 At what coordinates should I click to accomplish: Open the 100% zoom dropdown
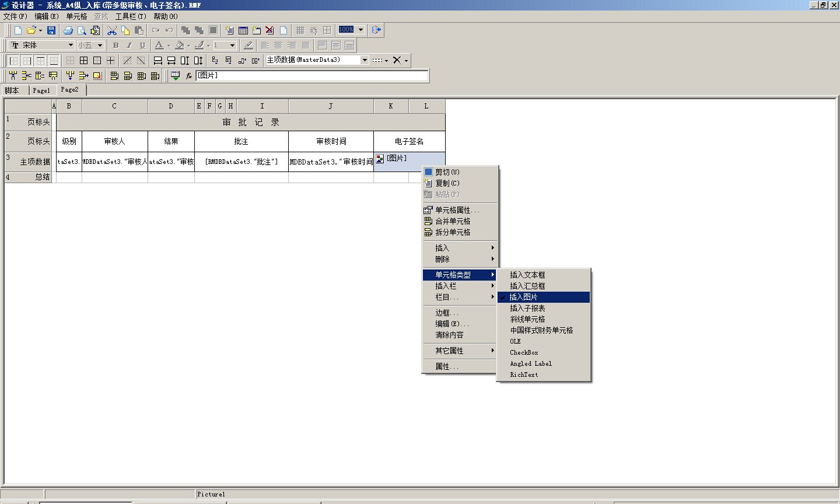360,30
